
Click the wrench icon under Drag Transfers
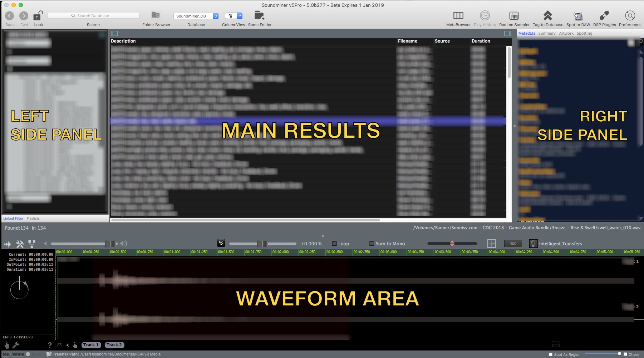click(16, 345)
